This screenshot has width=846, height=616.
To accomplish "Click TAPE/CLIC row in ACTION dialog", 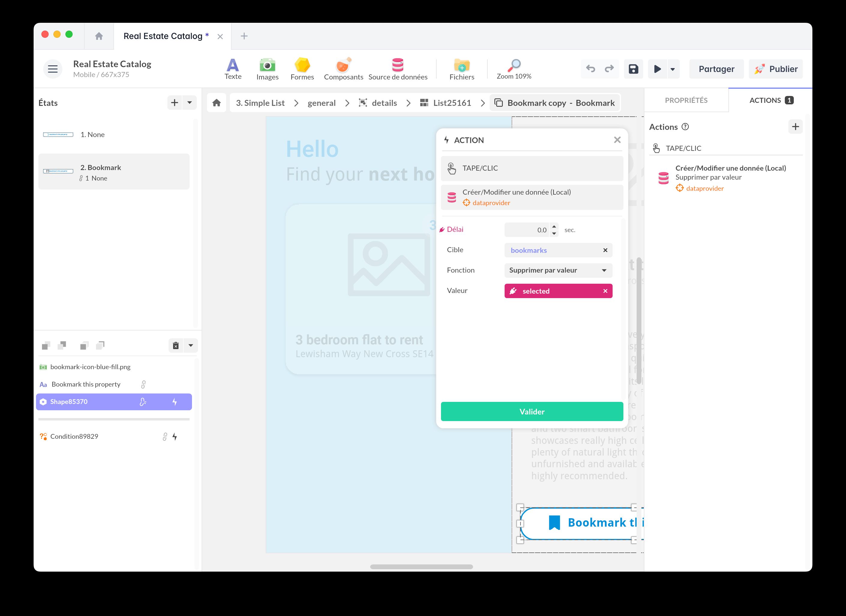I will [x=532, y=168].
